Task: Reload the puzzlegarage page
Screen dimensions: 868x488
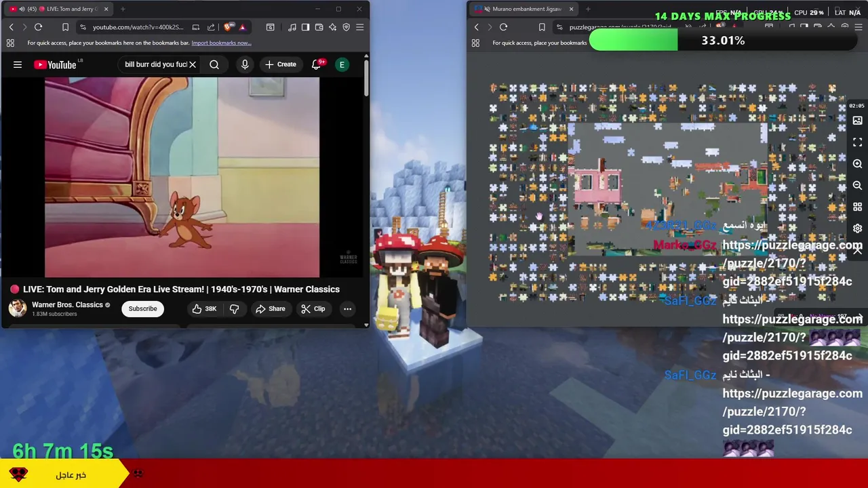Action: [503, 27]
